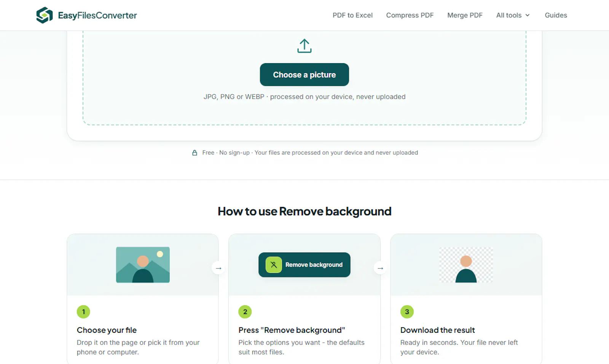Click the Remove background sample button
Image resolution: width=609 pixels, height=364 pixels.
[304, 265]
